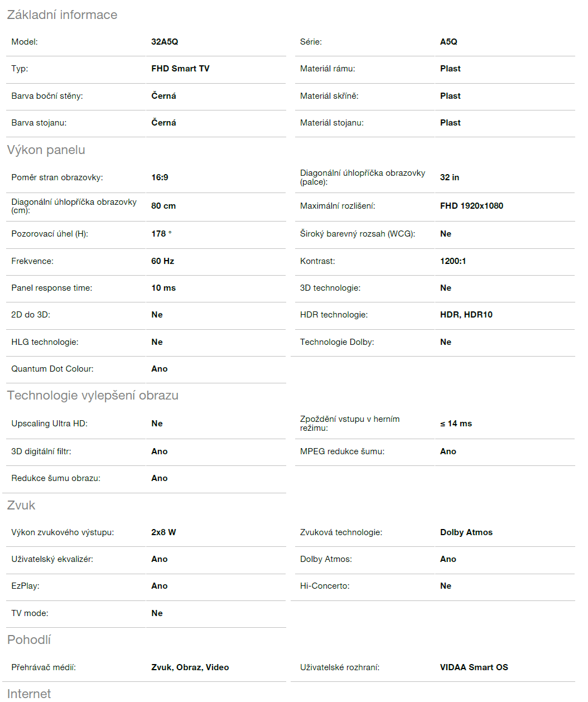Click the ≤ 14 ms input lag value
The width and height of the screenshot is (588, 702).
(x=456, y=424)
